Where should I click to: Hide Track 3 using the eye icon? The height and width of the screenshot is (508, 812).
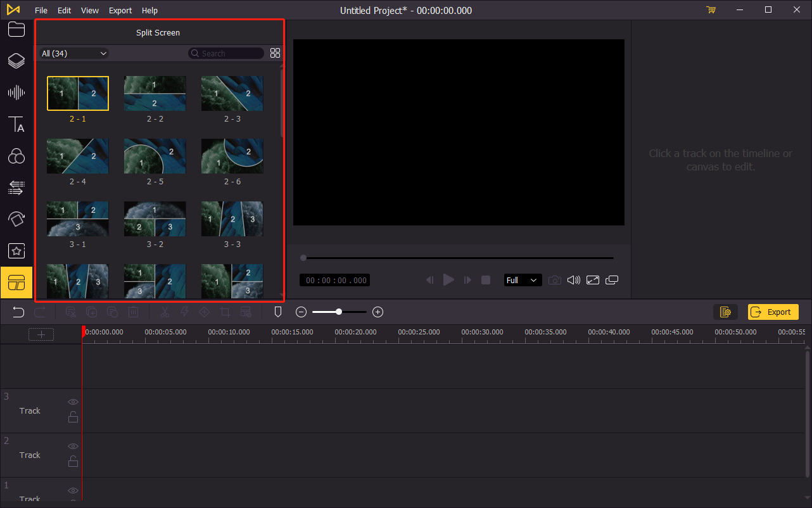[x=73, y=402]
